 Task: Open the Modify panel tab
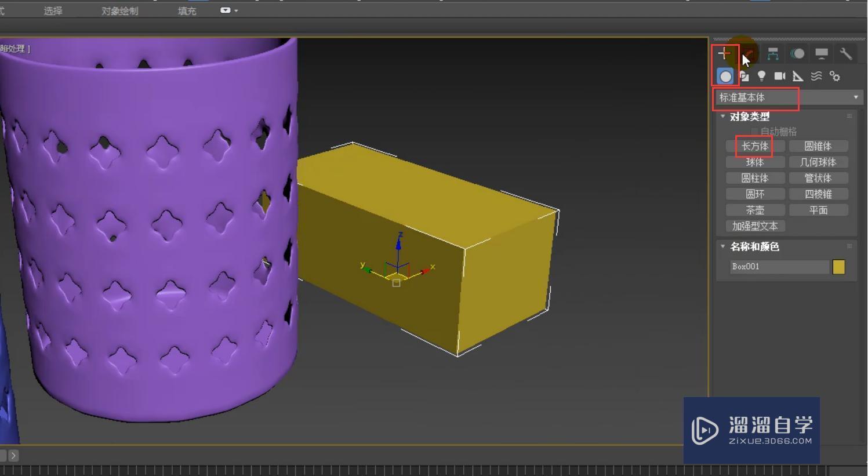tap(748, 53)
